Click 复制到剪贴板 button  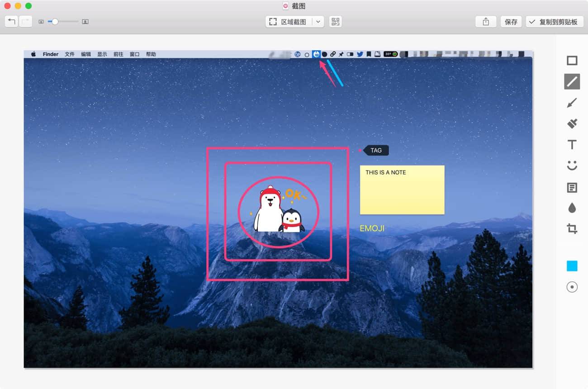pos(554,22)
